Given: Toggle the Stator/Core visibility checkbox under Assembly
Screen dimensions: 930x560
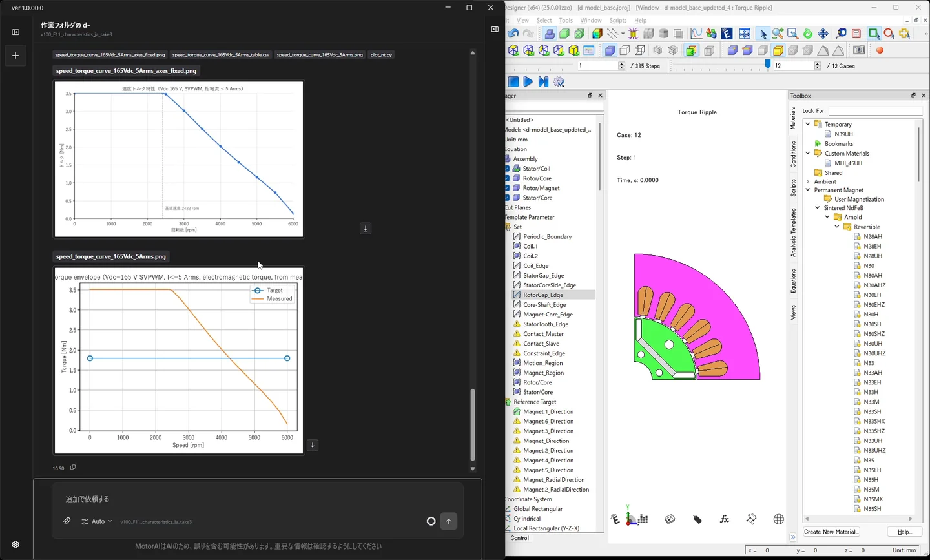Looking at the screenshot, I should coord(508,198).
